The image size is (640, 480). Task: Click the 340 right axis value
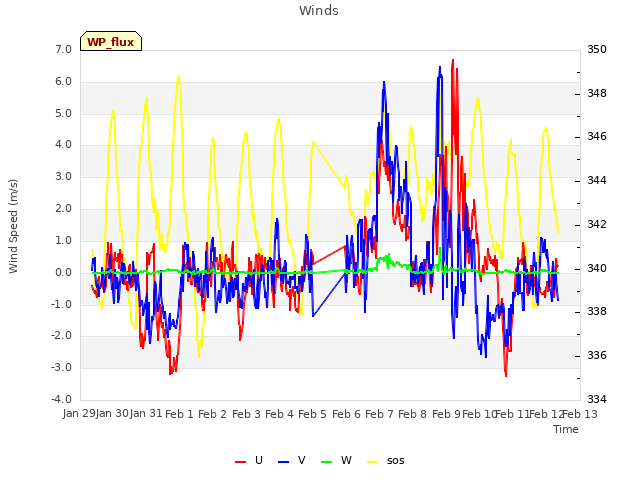pos(597,269)
